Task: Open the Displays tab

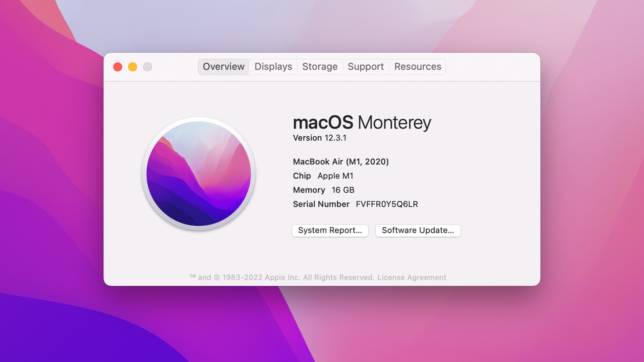Action: 273,67
